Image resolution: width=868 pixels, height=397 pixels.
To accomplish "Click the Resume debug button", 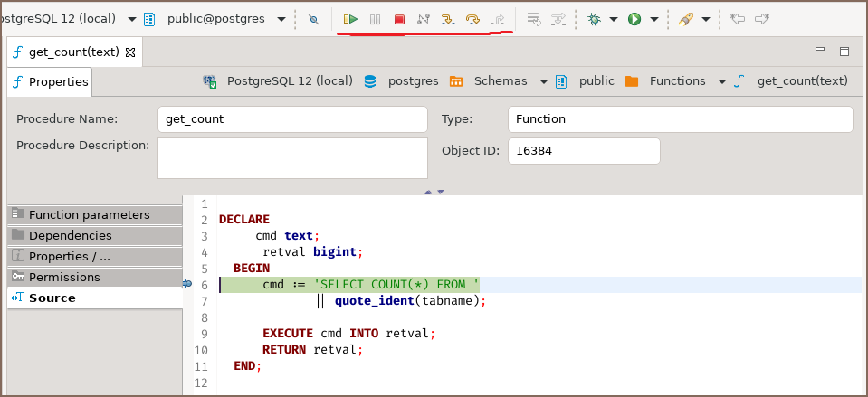I will 350,19.
